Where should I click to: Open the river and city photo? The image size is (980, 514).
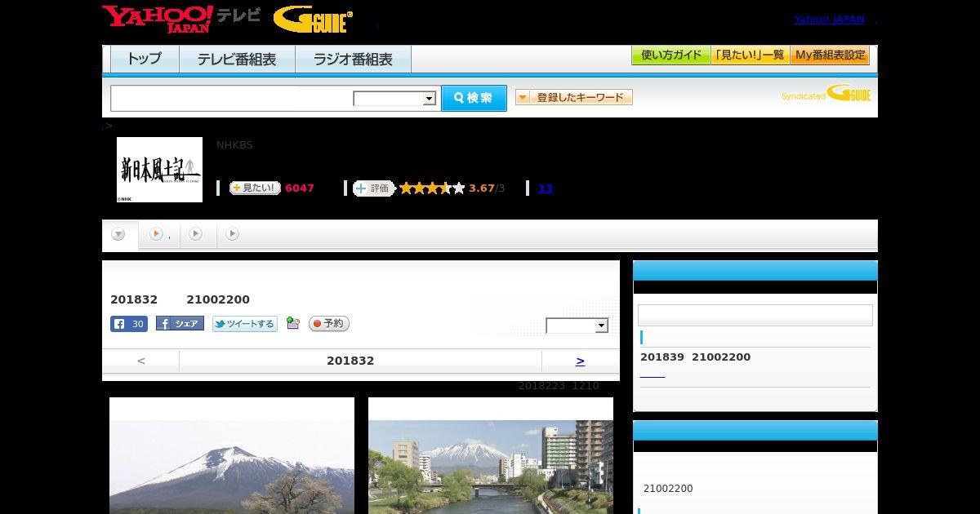click(491, 456)
